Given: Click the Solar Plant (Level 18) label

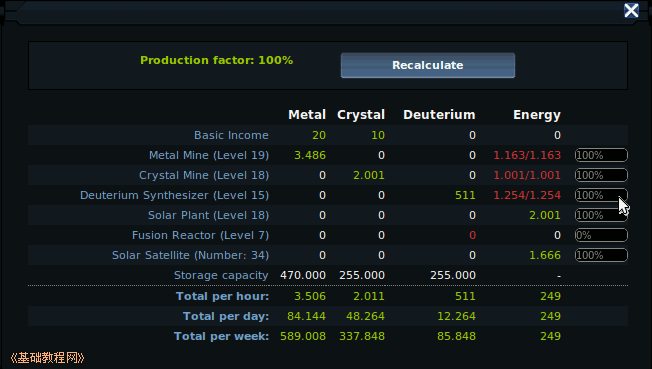Looking at the screenshot, I should pyautogui.click(x=208, y=215).
